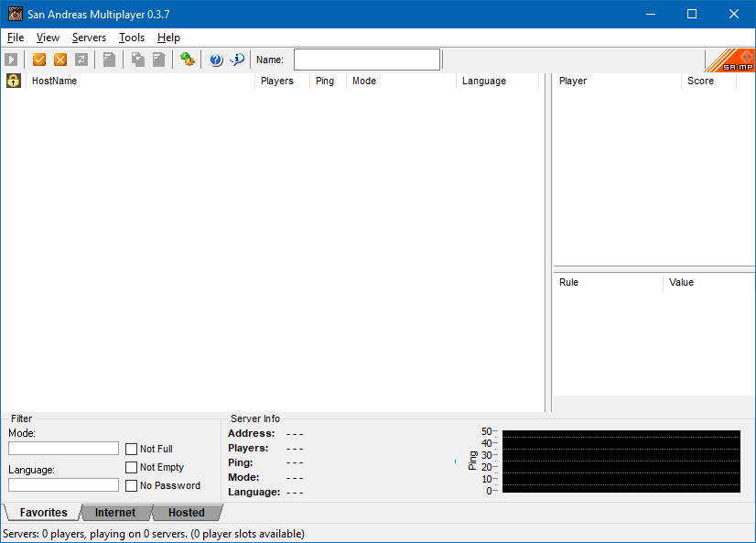The image size is (756, 543).
Task: Switch to the Favorites tab
Action: click(43, 512)
